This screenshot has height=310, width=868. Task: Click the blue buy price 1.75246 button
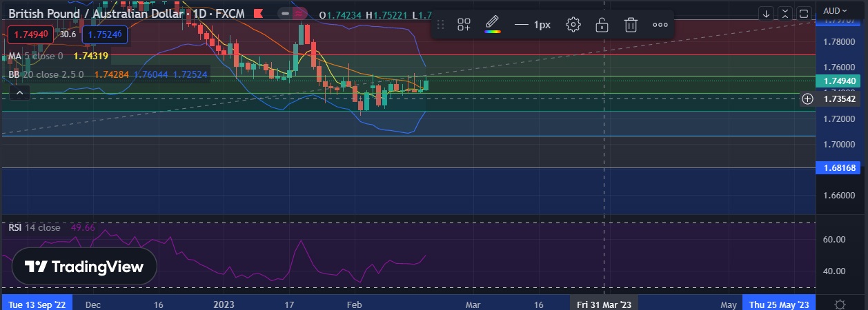106,34
